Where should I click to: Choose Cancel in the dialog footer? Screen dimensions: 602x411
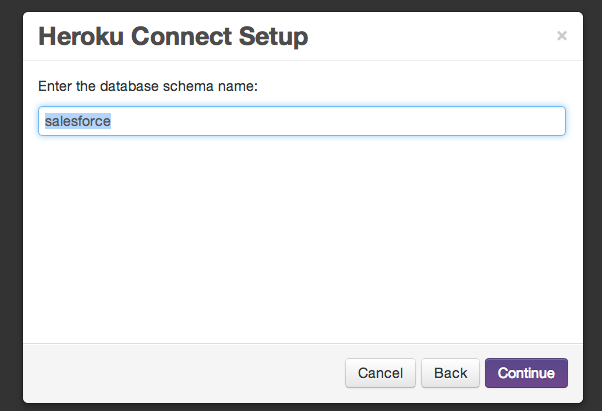pyautogui.click(x=380, y=373)
